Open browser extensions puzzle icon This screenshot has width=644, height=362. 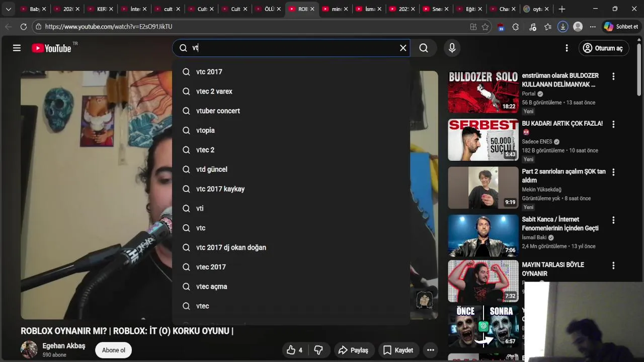[x=515, y=27]
